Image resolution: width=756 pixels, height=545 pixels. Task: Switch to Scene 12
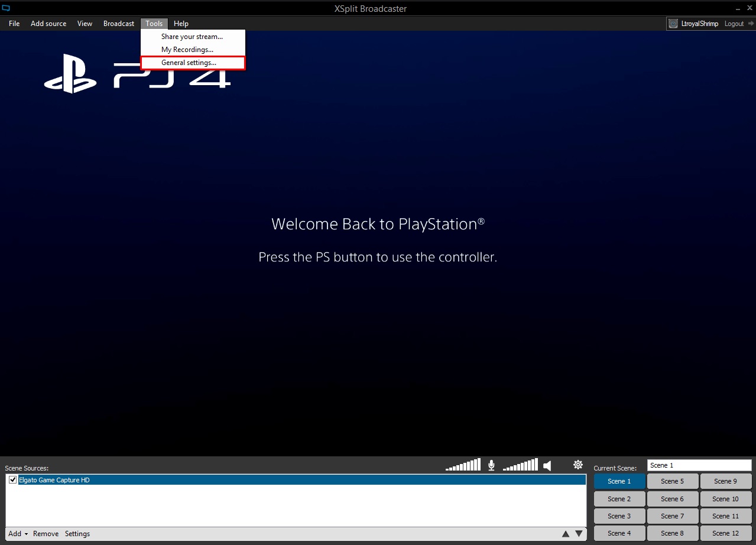pos(726,533)
